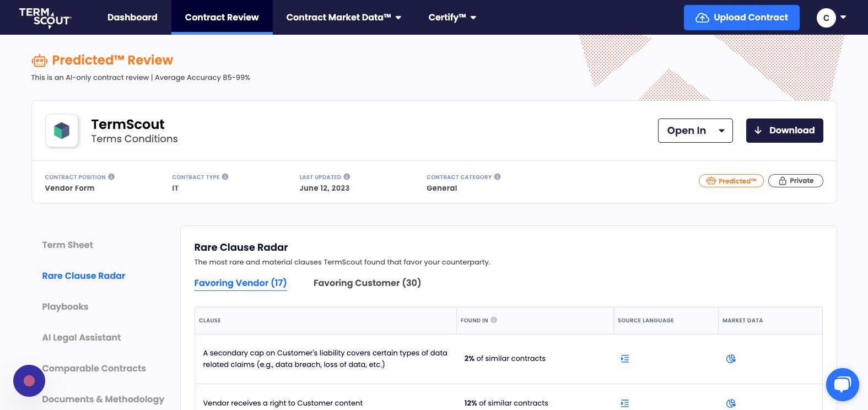Click the 12% of similar contracts cell

[x=506, y=403]
